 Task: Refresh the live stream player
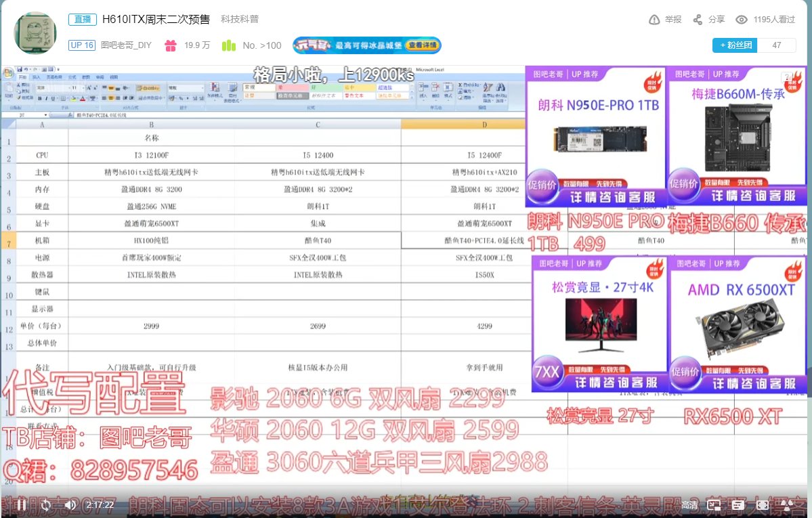point(46,504)
